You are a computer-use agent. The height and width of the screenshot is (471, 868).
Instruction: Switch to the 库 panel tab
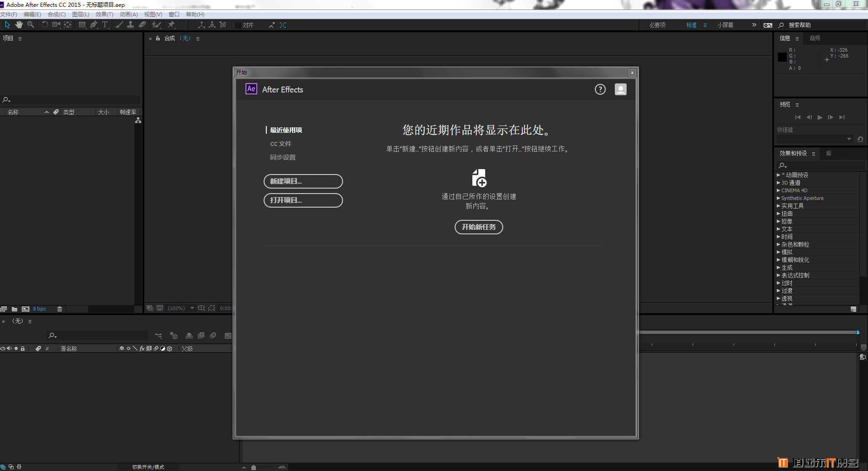tap(829, 154)
